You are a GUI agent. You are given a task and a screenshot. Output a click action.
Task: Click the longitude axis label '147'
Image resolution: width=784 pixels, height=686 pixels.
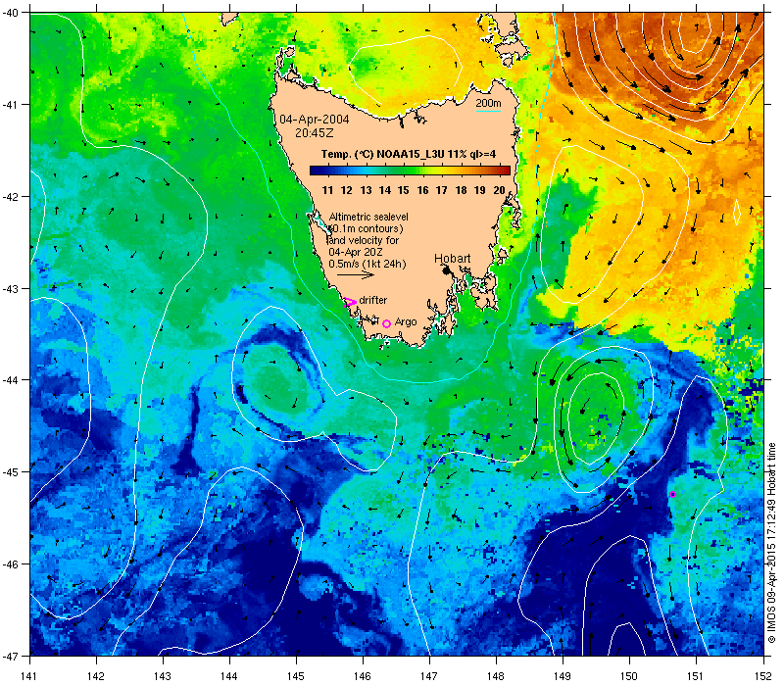[429, 676]
